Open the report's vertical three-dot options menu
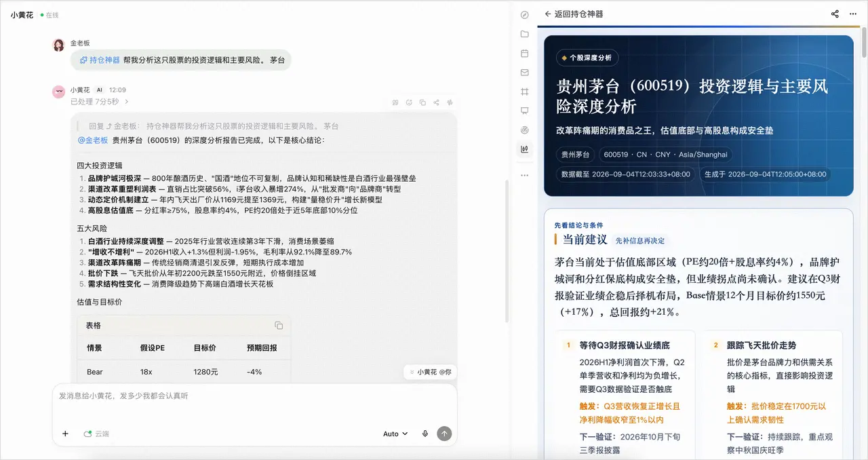 click(854, 14)
